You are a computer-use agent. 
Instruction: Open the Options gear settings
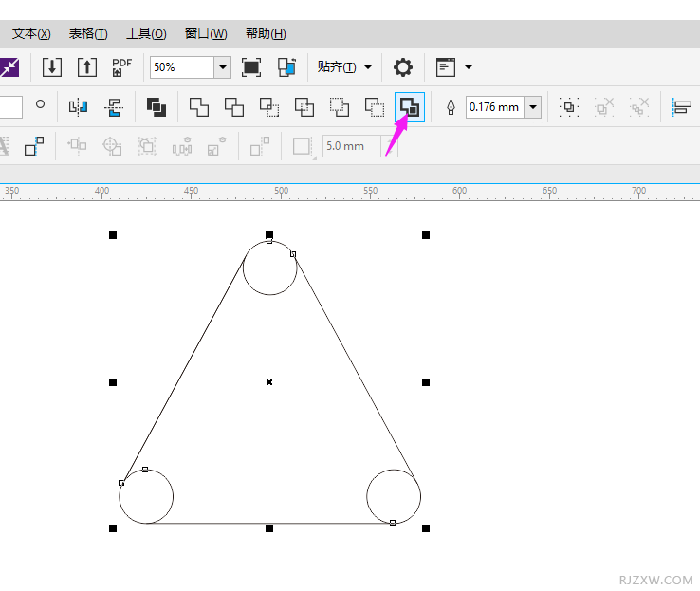click(403, 67)
